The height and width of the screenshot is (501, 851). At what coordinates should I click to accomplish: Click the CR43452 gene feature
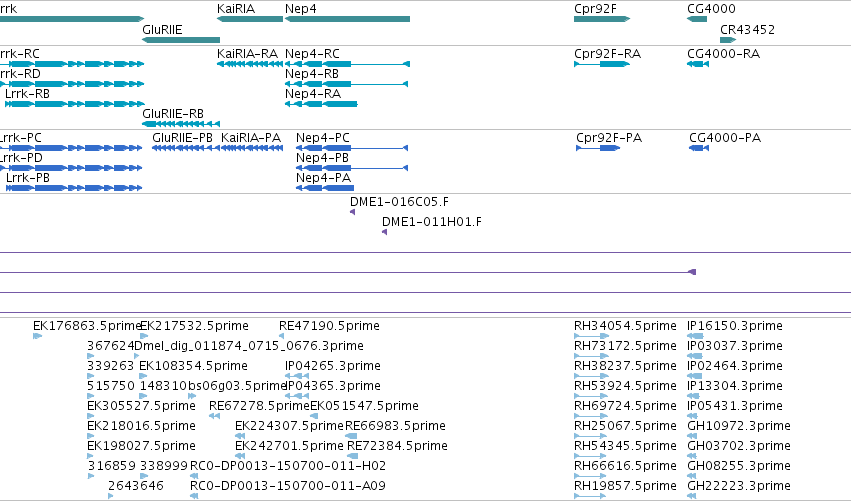(x=728, y=40)
